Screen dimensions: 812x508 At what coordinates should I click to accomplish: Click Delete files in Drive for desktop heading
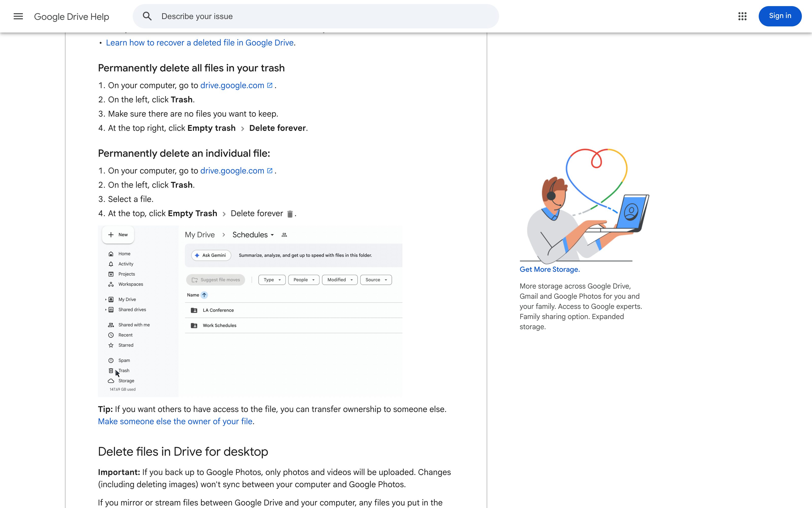click(183, 452)
